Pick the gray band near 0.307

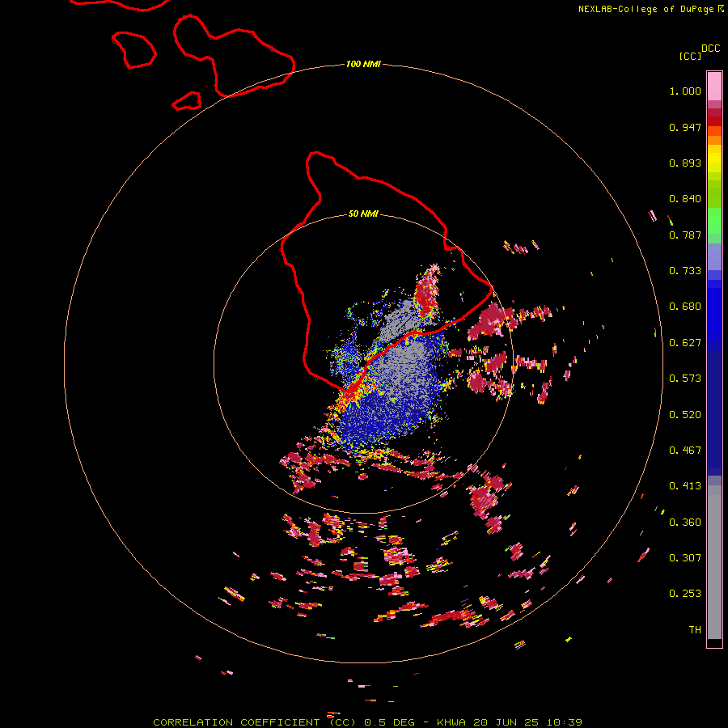pos(714,566)
